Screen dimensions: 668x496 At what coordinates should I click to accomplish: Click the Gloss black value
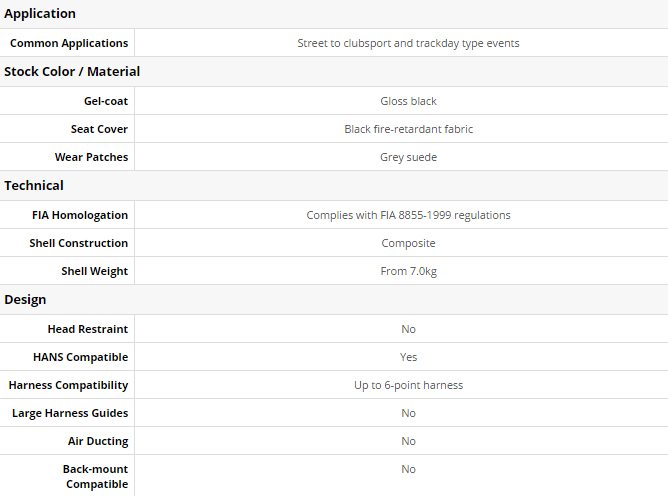pos(408,101)
